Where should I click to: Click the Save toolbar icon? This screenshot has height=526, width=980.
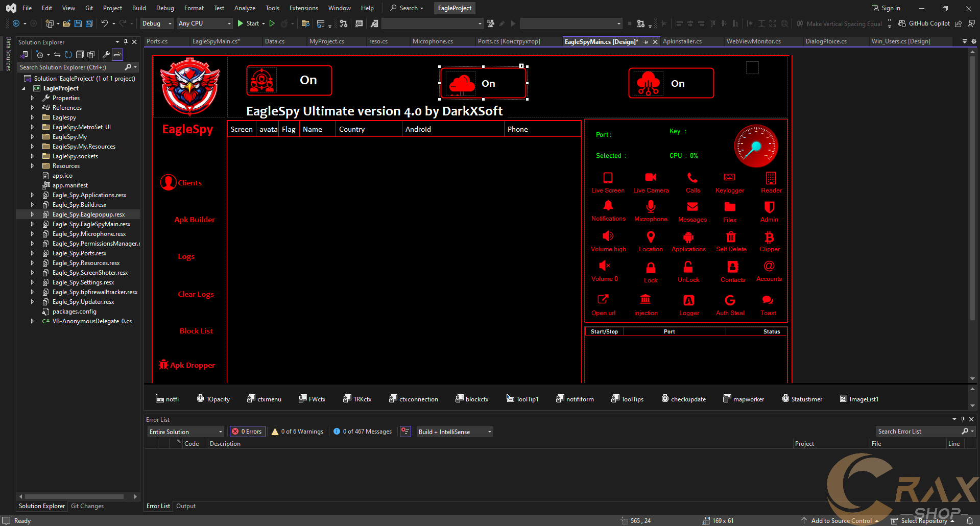click(78, 23)
